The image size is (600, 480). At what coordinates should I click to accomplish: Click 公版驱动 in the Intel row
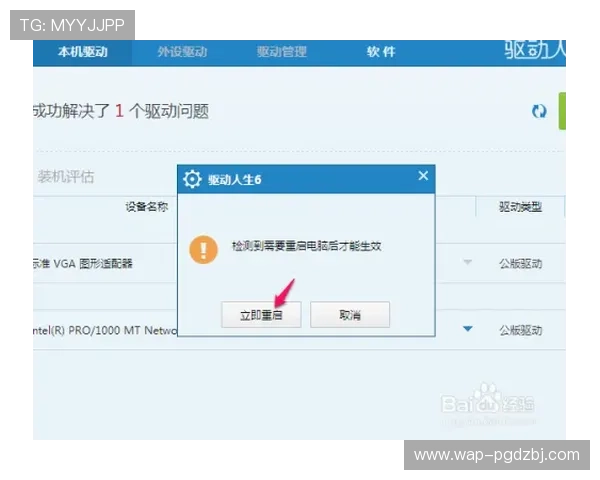click(520, 330)
